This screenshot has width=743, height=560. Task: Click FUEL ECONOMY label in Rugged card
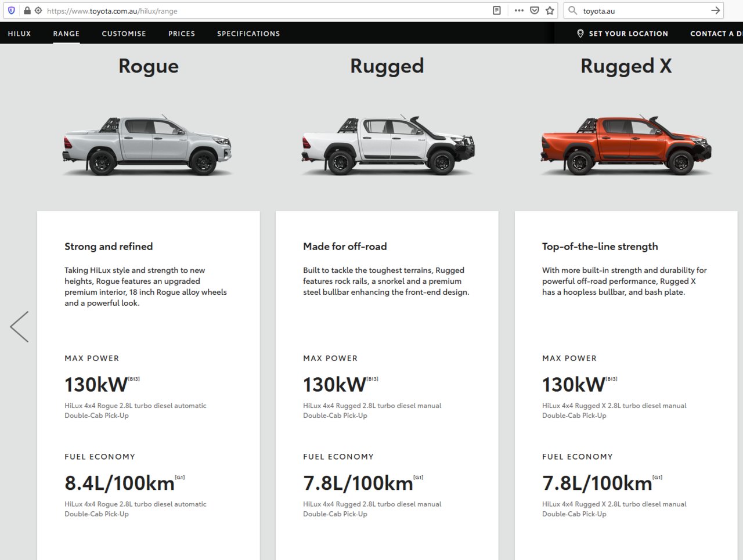(x=338, y=457)
